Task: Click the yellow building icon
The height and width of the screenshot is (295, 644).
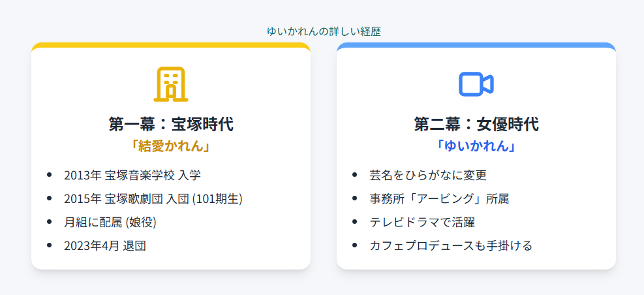Action: coord(170,84)
